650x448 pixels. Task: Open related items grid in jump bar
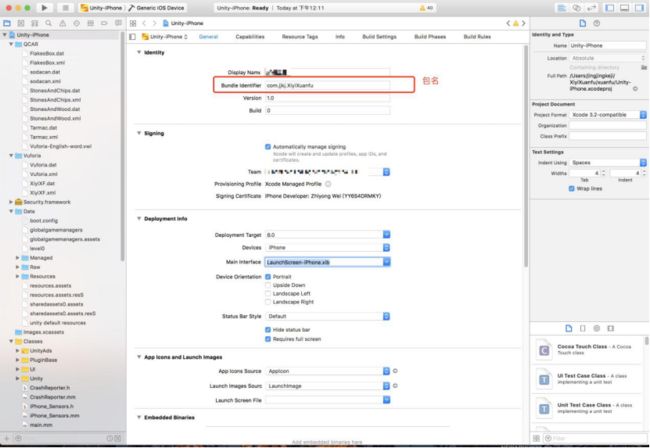click(x=133, y=23)
